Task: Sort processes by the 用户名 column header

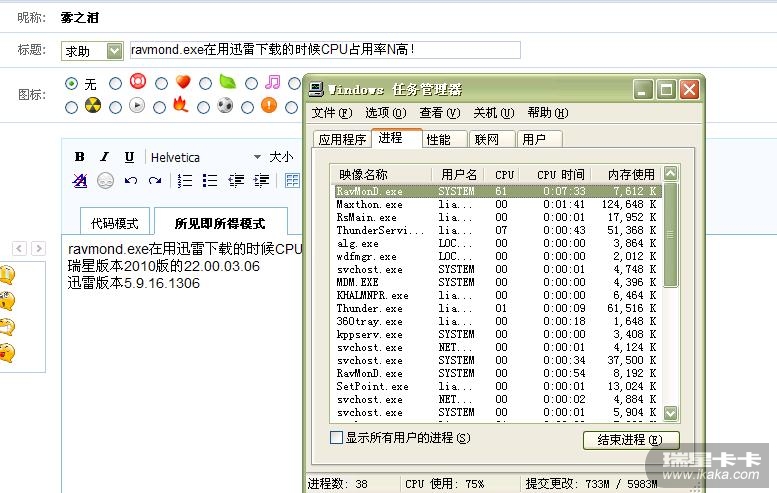Action: [x=458, y=174]
